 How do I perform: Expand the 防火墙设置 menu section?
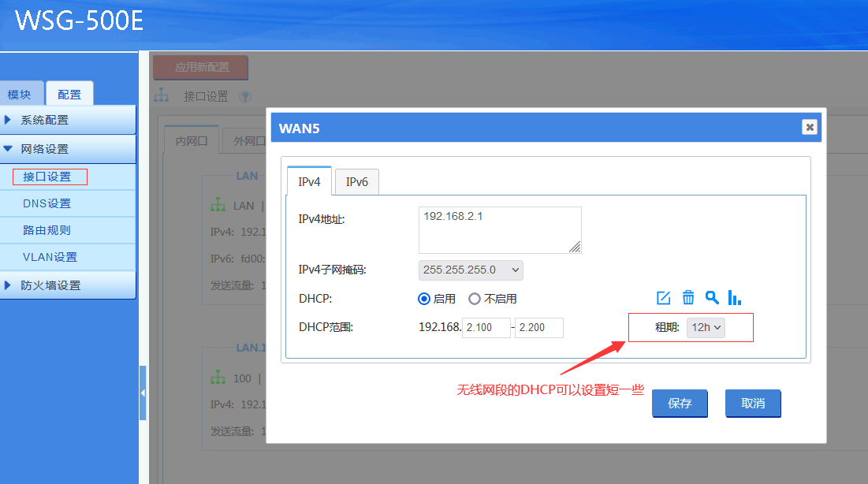(68, 285)
